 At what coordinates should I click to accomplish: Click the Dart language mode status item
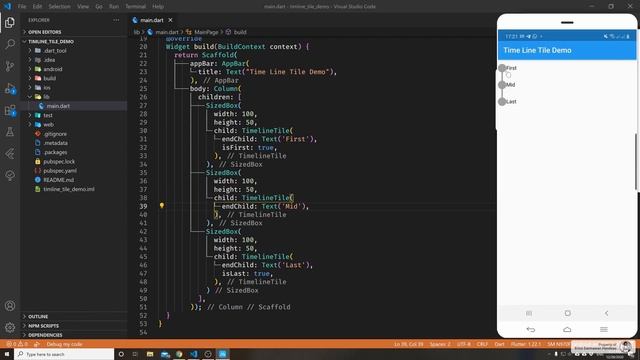pyautogui.click(x=500, y=344)
